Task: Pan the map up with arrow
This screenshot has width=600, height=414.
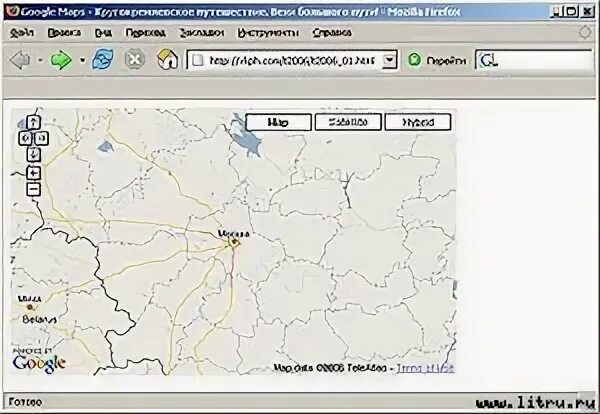Action: [x=34, y=122]
